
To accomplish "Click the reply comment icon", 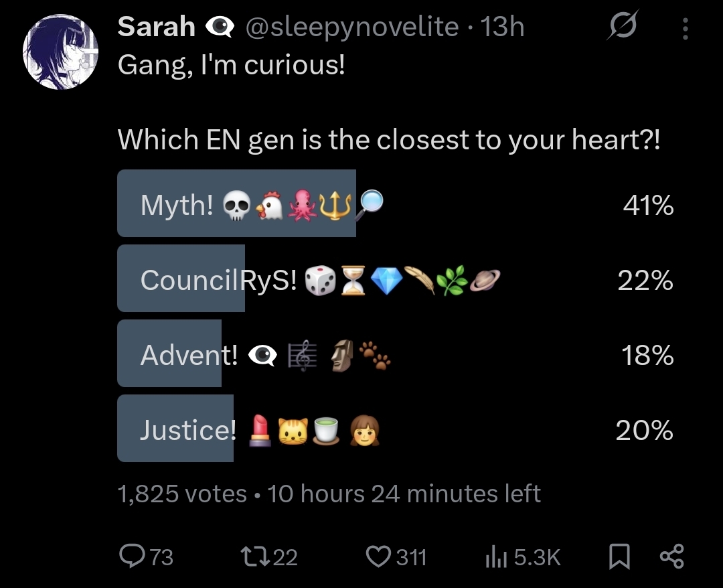I will (129, 556).
